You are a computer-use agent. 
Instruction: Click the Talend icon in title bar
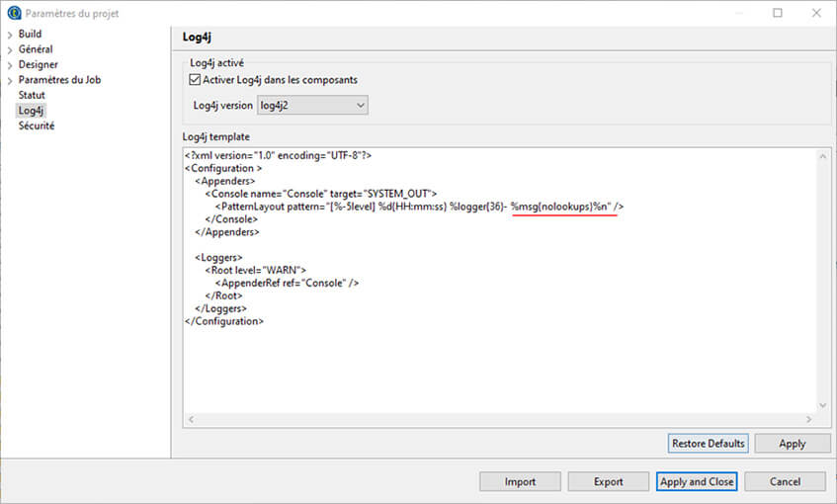14,13
